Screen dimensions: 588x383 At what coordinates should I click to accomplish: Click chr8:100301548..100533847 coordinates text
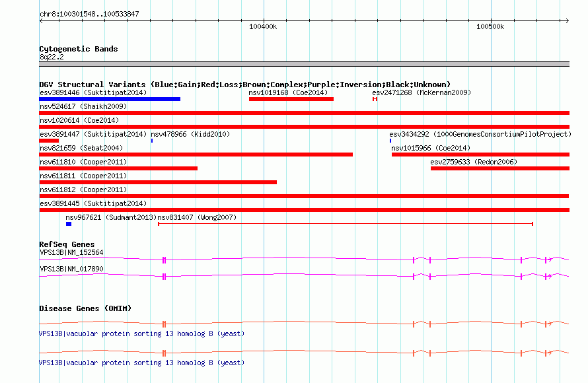89,14
